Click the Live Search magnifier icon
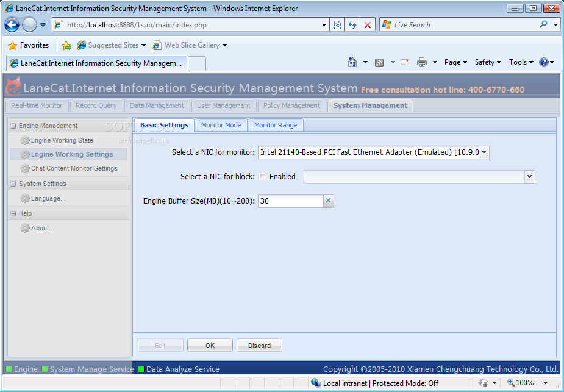 [x=543, y=25]
